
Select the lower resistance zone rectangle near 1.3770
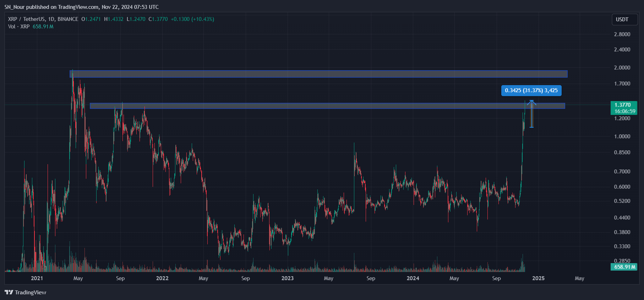point(327,106)
